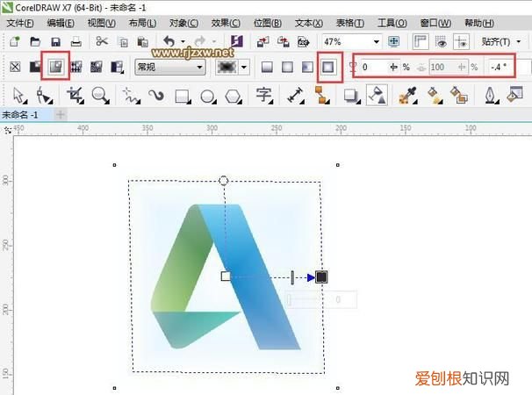Open the 47% zoom level dropdown
This screenshot has width=532, height=395.
[376, 41]
